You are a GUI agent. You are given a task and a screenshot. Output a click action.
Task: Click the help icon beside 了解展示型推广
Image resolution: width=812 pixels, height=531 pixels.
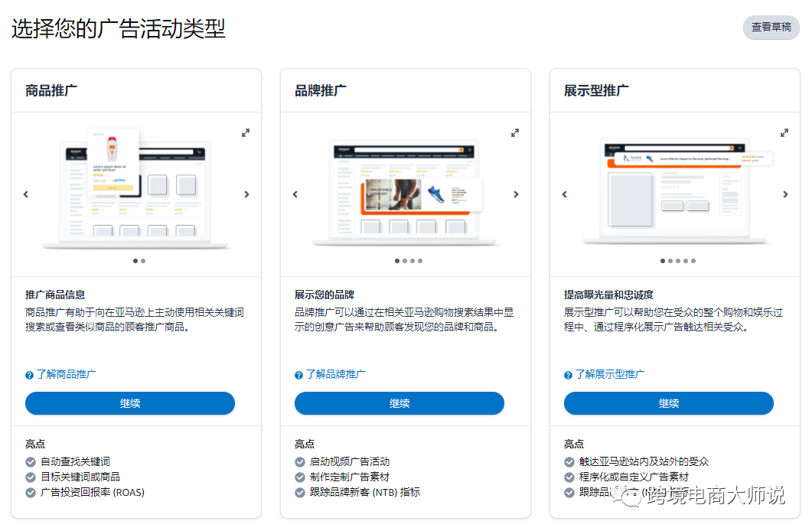(566, 374)
